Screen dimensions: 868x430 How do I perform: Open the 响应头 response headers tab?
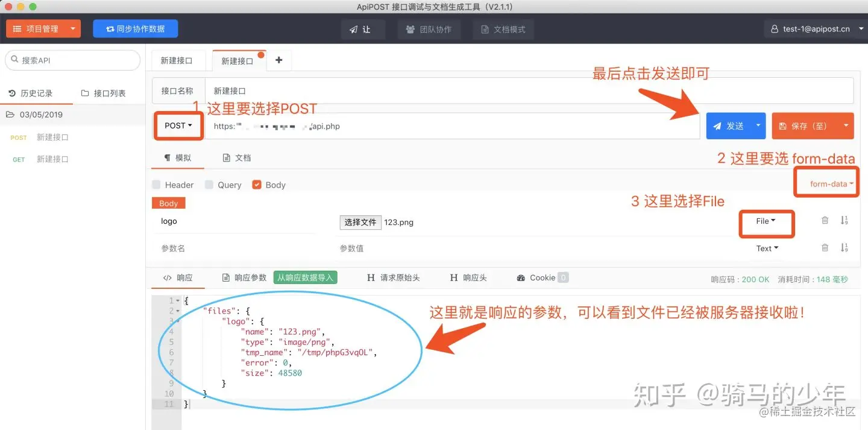[x=468, y=278]
